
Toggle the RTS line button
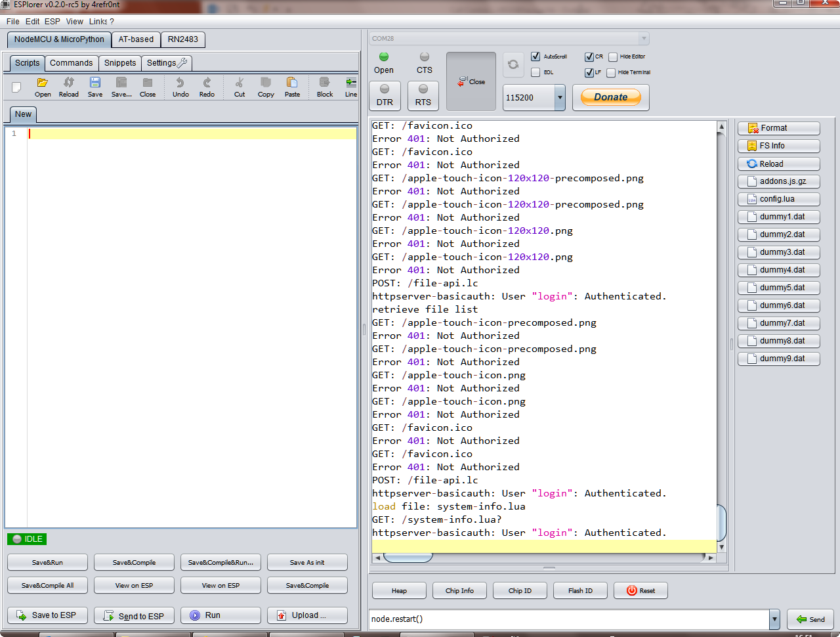(x=423, y=96)
